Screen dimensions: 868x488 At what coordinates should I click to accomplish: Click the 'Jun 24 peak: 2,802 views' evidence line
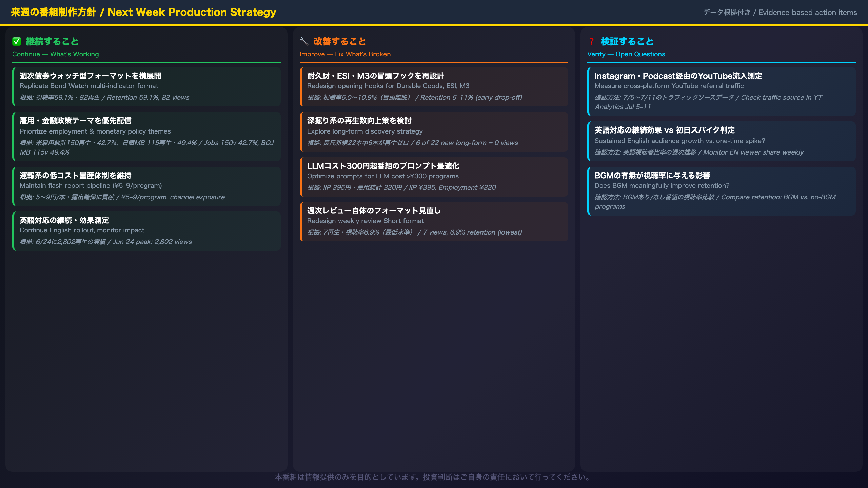pos(106,242)
